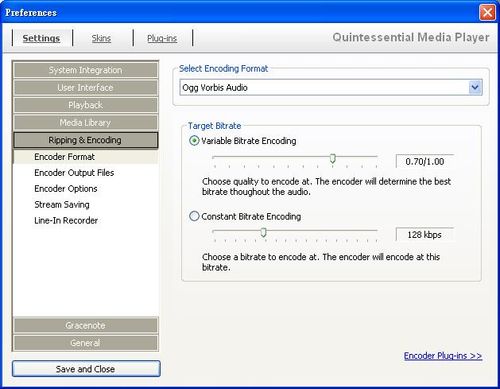Click the constant bitrate slider thumb

[263, 232]
